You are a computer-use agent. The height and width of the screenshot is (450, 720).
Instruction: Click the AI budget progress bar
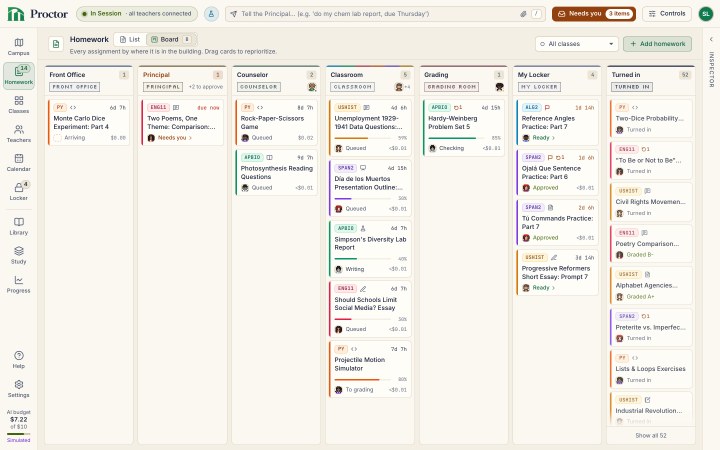(18, 433)
